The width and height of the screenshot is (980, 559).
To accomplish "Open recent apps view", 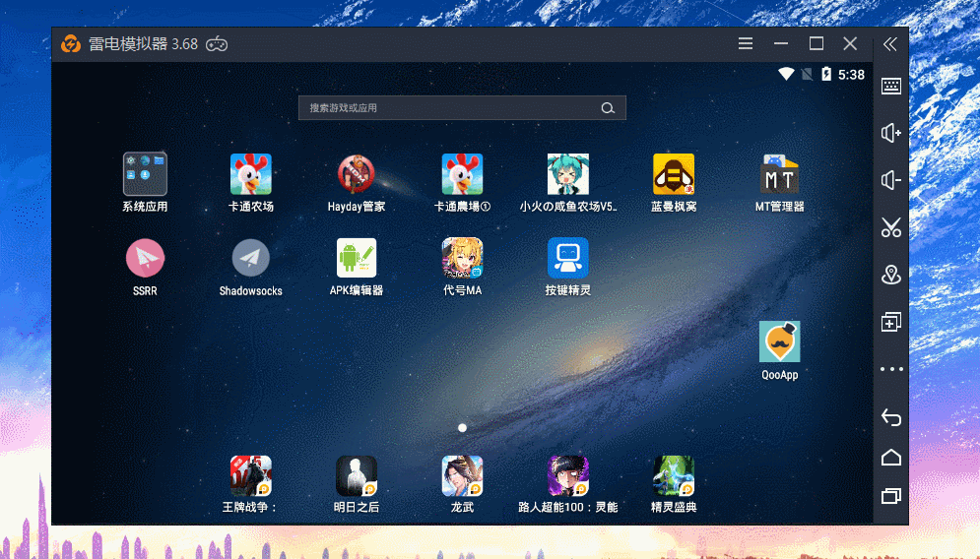I will 890,496.
